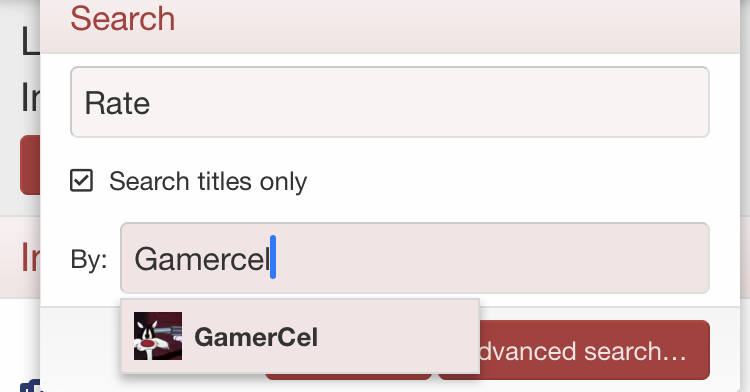Click the red link text behind popup's left edge
This screenshot has width=750, height=392.
click(x=30, y=257)
